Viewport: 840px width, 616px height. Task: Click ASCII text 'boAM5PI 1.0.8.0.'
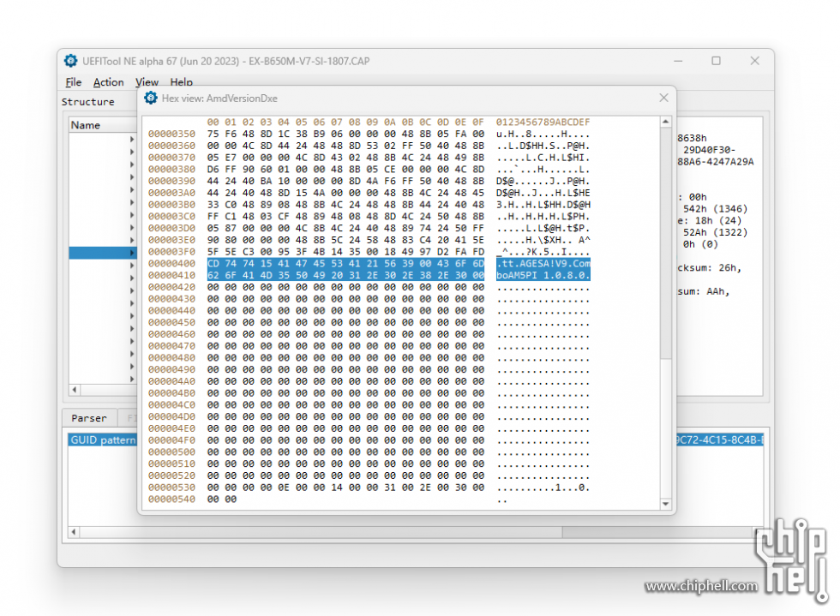(x=543, y=275)
